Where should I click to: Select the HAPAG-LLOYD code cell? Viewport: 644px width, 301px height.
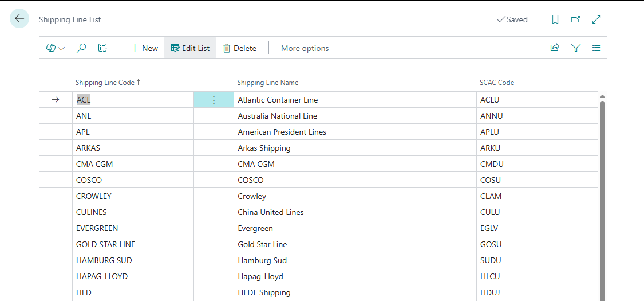click(133, 276)
